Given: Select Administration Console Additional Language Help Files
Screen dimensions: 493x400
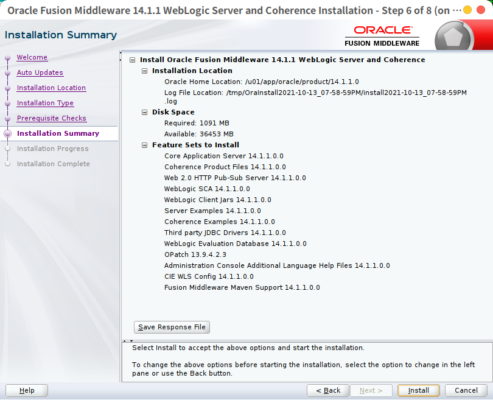Looking at the screenshot, I should (277, 266).
